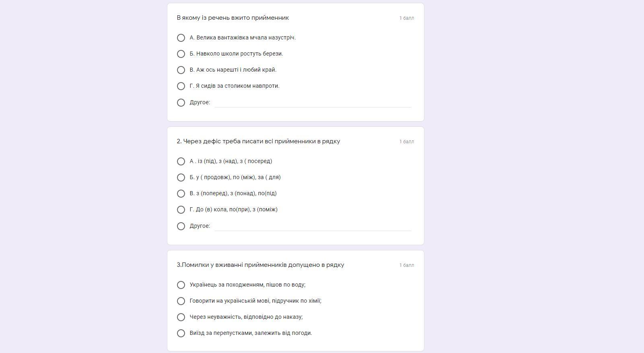Pick В. з (поперед), з (понад), по(під)
The width and height of the screenshot is (644, 353).
click(x=181, y=194)
